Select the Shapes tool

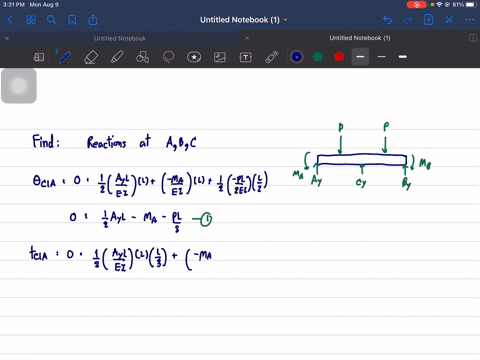[142, 57]
